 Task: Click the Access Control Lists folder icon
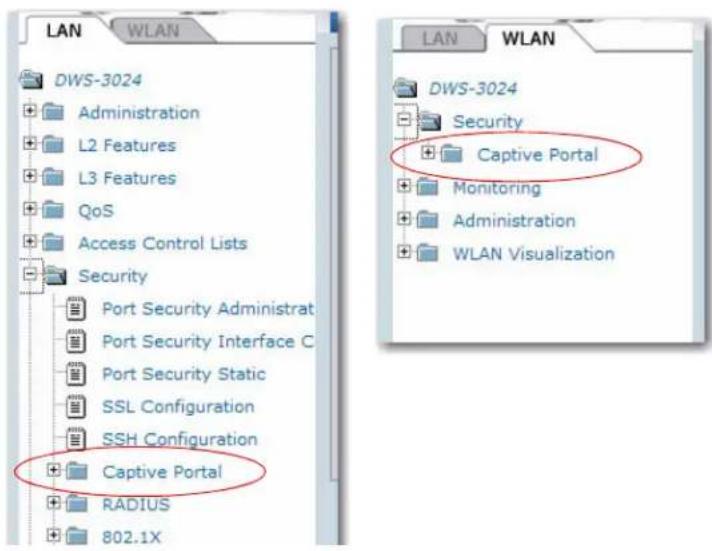point(53,243)
